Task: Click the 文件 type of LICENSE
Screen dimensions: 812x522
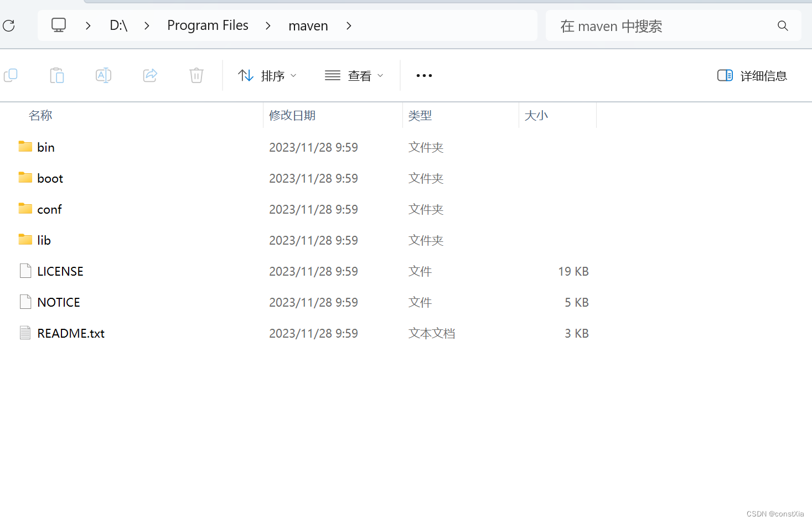Action: coord(420,271)
